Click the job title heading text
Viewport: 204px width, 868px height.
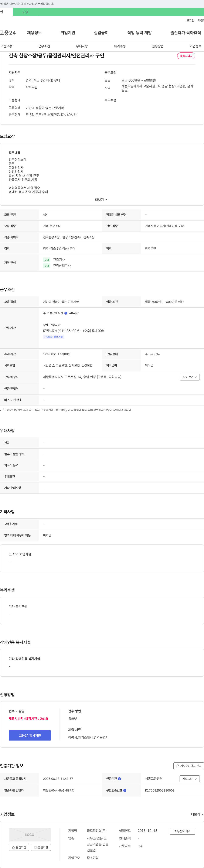click(56, 56)
